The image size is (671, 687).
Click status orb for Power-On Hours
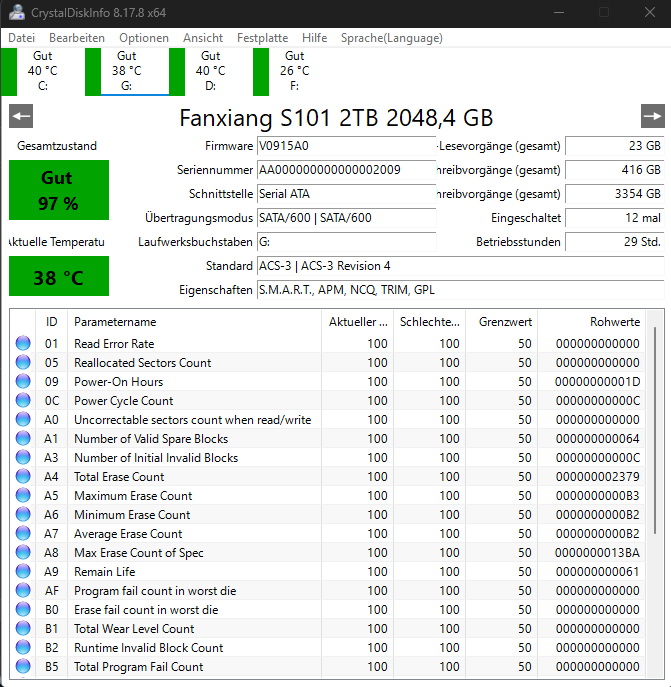(23, 382)
